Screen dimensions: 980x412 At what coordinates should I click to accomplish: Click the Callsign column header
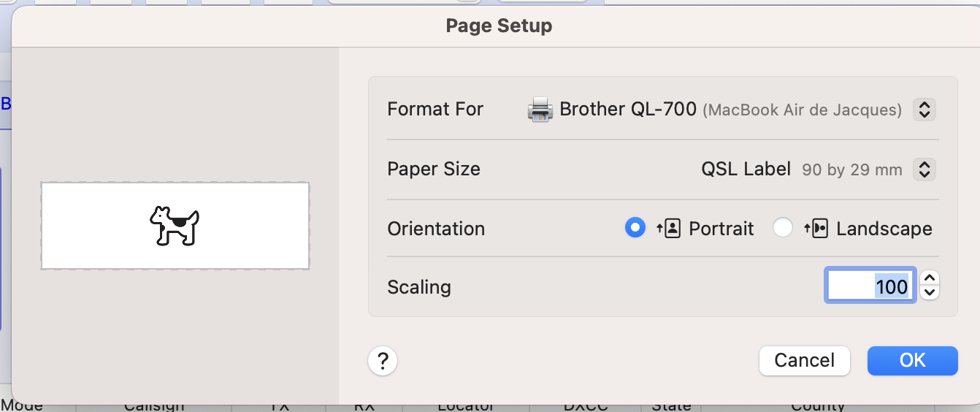coord(153,405)
